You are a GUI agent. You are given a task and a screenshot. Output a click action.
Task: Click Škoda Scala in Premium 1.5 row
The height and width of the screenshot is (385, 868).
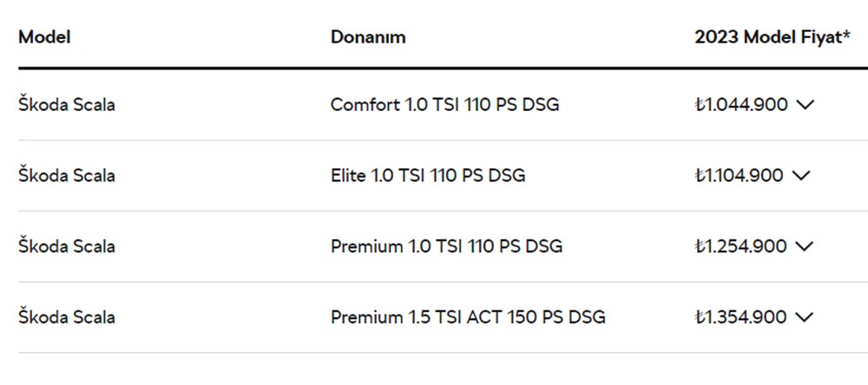coord(67,316)
